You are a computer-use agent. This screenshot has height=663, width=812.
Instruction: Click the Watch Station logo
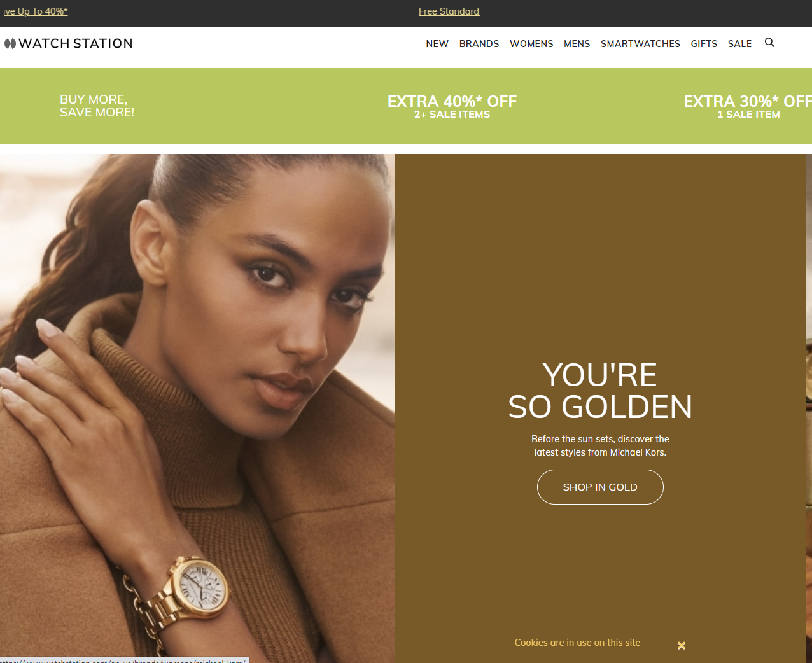tap(69, 43)
